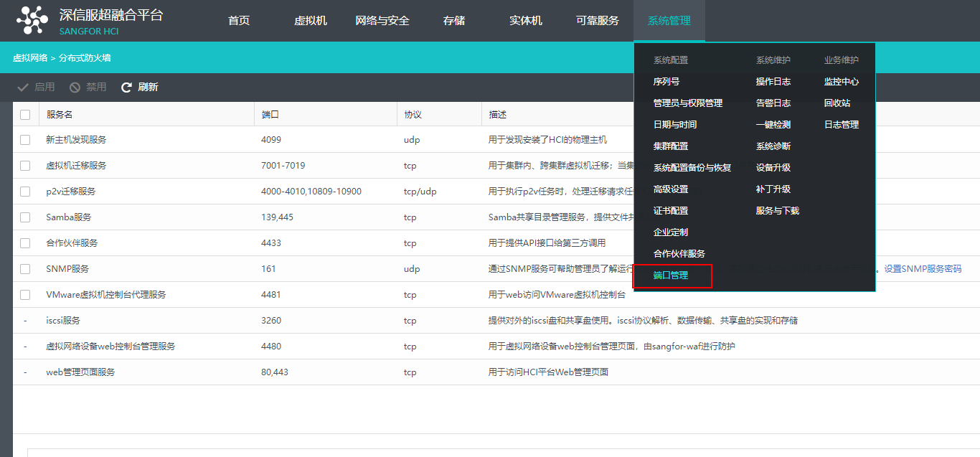Switch to the 首页 tab
This screenshot has height=457, width=980.
tap(238, 21)
